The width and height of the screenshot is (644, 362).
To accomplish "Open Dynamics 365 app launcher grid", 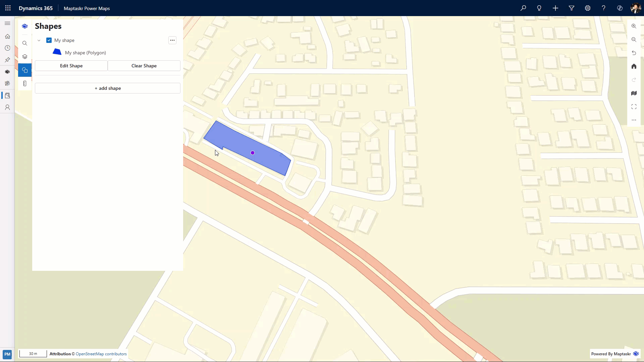I will 8,8.
